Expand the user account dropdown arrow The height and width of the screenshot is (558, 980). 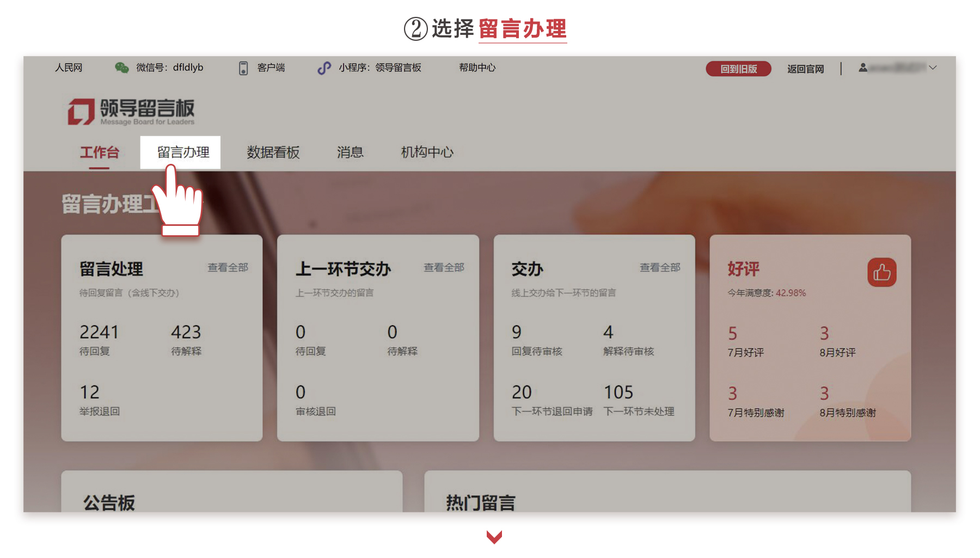click(x=933, y=68)
